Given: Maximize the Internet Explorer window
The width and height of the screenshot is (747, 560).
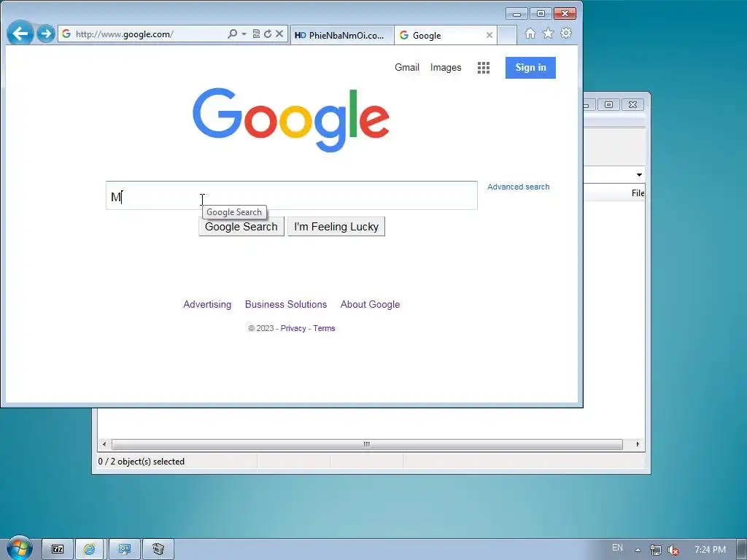Looking at the screenshot, I should click(x=541, y=14).
